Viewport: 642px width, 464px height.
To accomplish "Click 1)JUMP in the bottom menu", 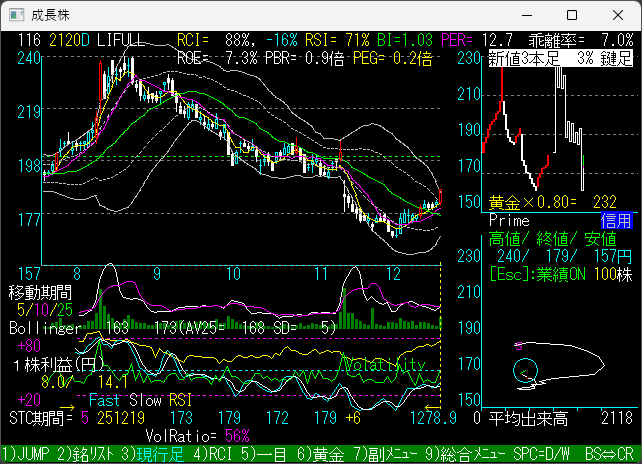I will tap(22, 454).
